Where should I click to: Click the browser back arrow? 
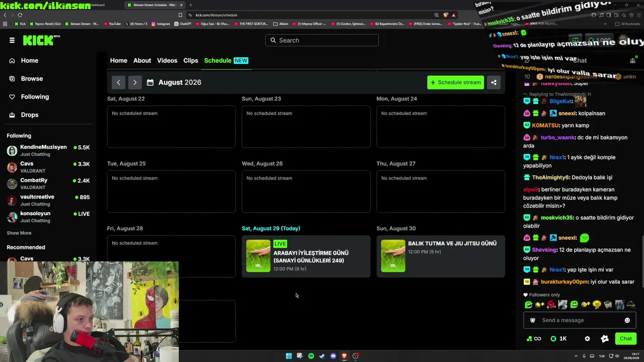[6, 15]
